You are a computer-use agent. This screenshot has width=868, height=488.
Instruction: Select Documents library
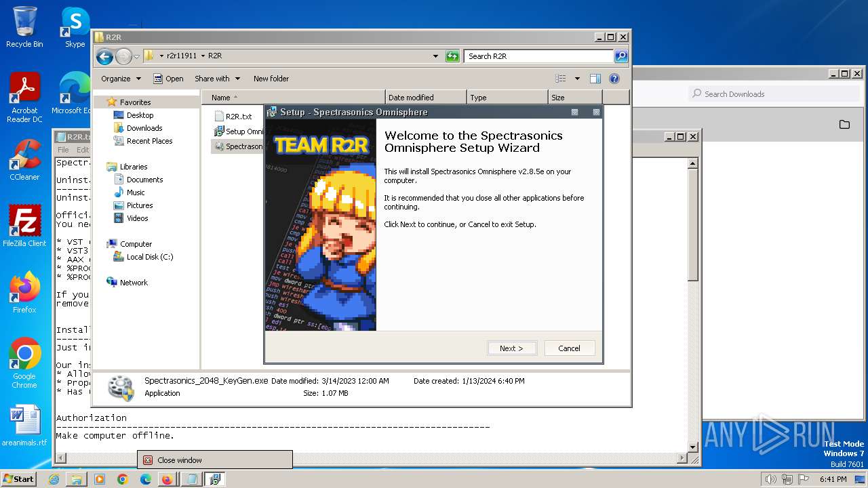(x=144, y=180)
